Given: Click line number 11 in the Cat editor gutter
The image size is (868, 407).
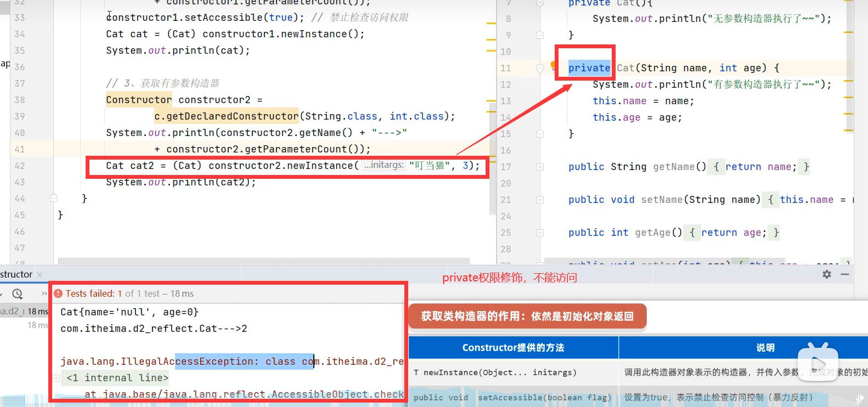Looking at the screenshot, I should [506, 68].
